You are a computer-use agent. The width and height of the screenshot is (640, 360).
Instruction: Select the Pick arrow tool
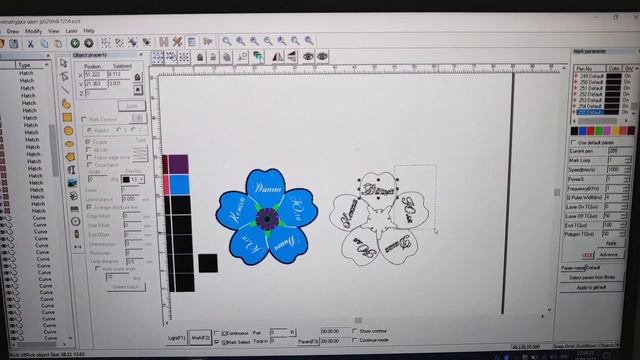point(64,63)
